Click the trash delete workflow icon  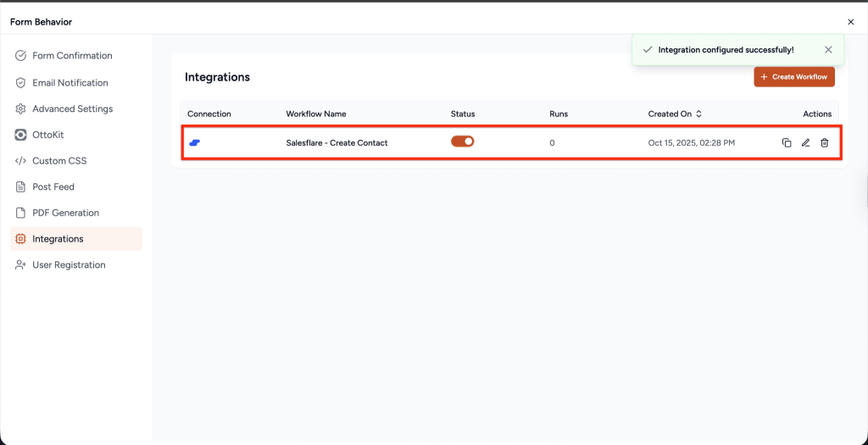coord(825,143)
